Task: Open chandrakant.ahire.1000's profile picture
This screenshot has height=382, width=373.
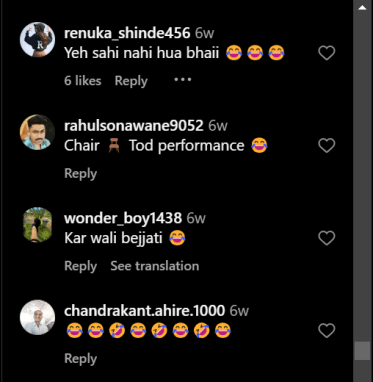Action: (x=37, y=317)
